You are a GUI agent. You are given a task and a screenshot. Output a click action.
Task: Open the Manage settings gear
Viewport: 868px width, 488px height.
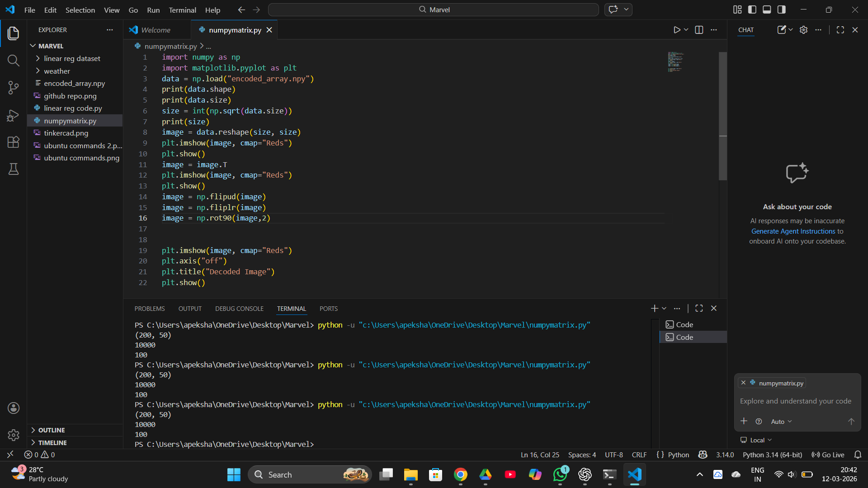pyautogui.click(x=13, y=435)
